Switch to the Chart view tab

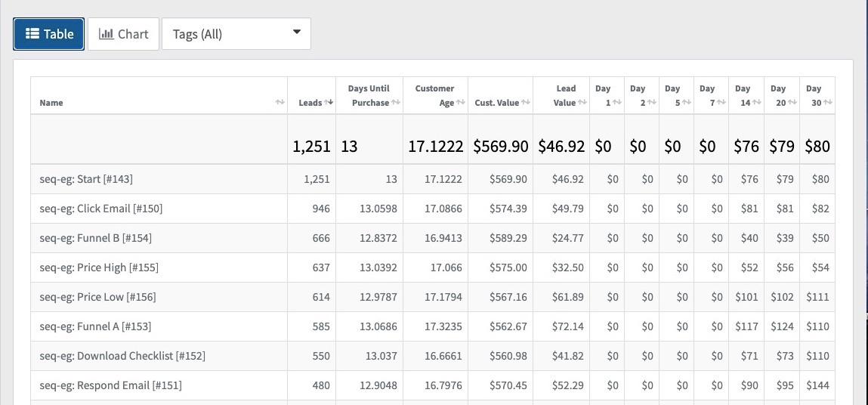point(123,34)
